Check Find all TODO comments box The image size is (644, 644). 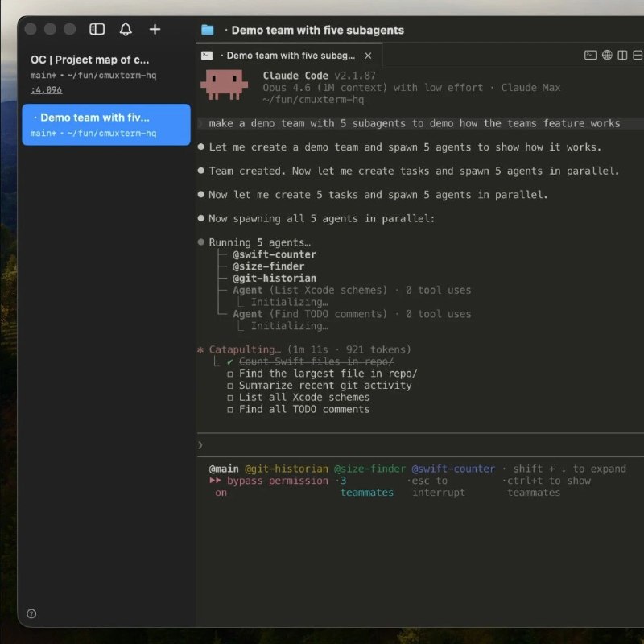(x=230, y=410)
